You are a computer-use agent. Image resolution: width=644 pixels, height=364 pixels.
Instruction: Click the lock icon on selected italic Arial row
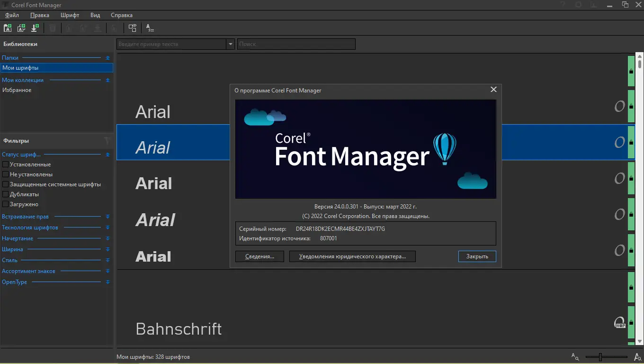[x=631, y=142]
